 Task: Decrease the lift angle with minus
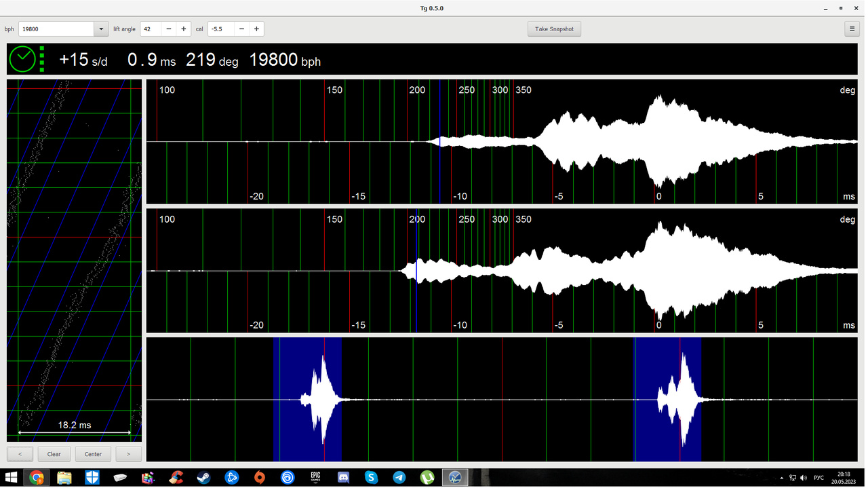pos(168,29)
